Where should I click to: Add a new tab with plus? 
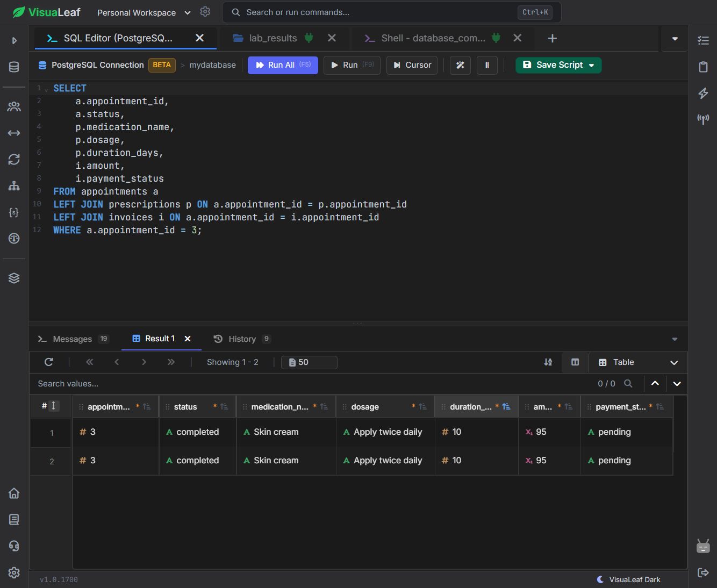(552, 38)
